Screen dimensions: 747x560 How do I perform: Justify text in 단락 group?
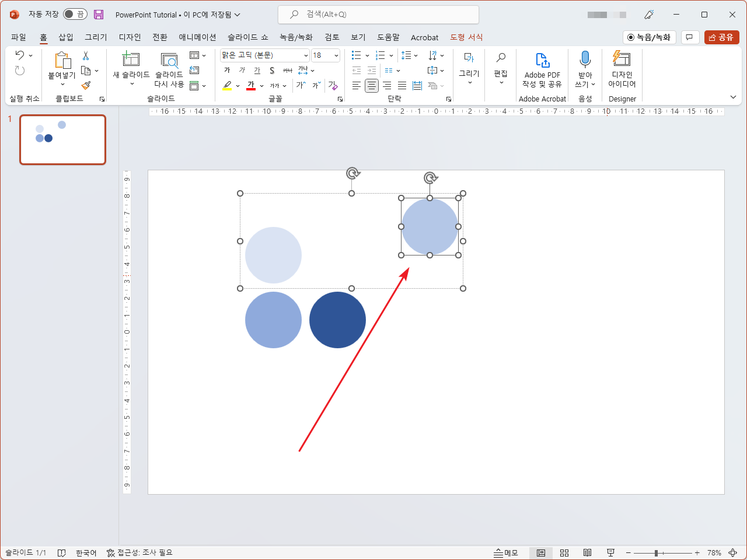tap(402, 86)
